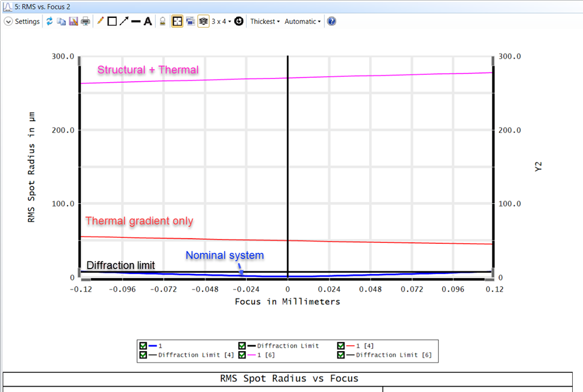583x392 pixels.
Task: Select the rectangle drawing tool
Action: point(112,21)
